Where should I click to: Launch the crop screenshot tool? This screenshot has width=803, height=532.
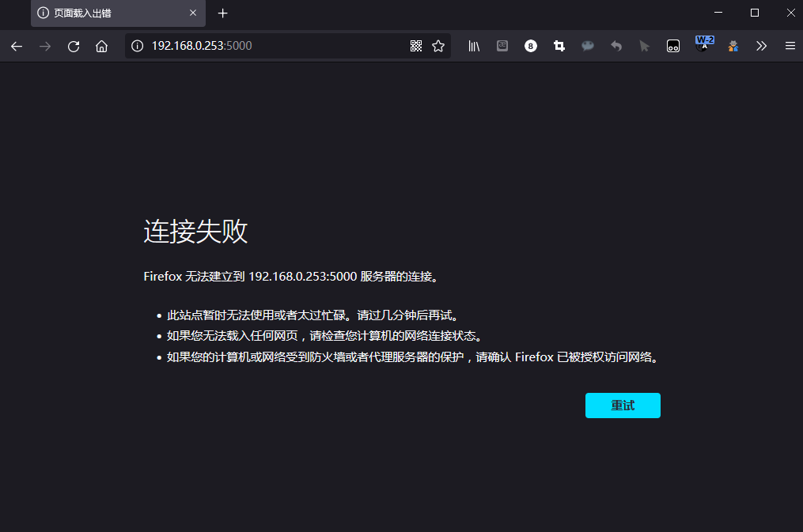pyautogui.click(x=559, y=46)
